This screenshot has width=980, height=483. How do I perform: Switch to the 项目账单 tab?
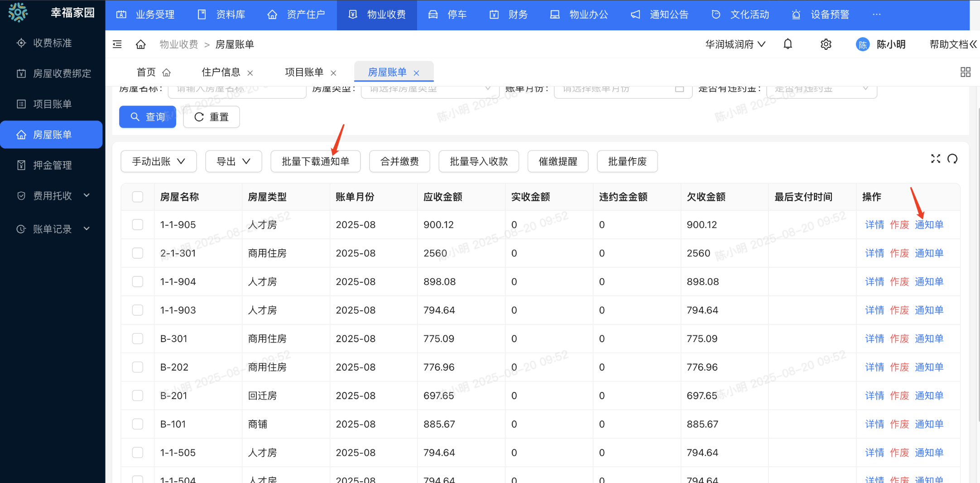tap(304, 72)
